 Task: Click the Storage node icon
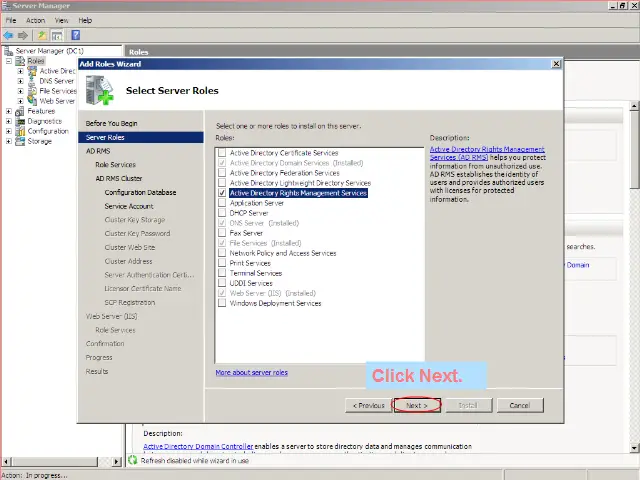[20, 141]
